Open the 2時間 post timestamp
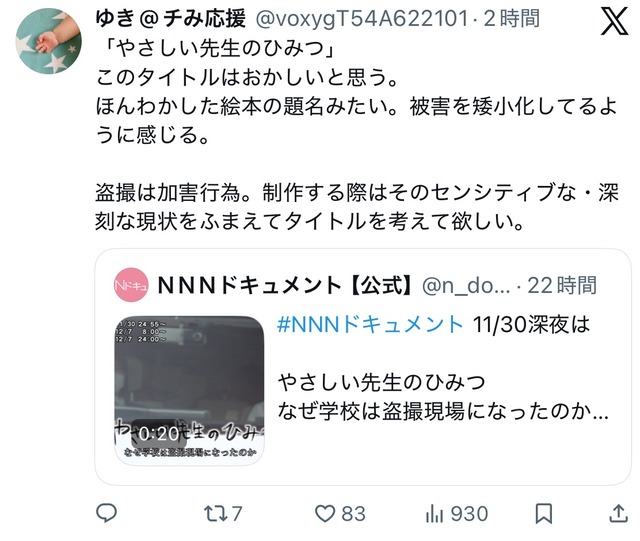Viewport: 640px width, 541px height. pos(512,19)
